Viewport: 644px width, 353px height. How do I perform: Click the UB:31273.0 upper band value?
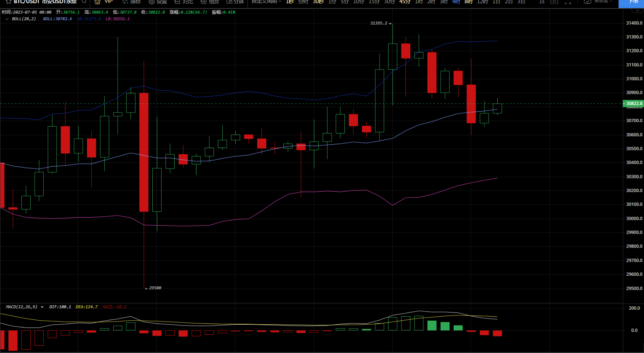tap(89, 19)
